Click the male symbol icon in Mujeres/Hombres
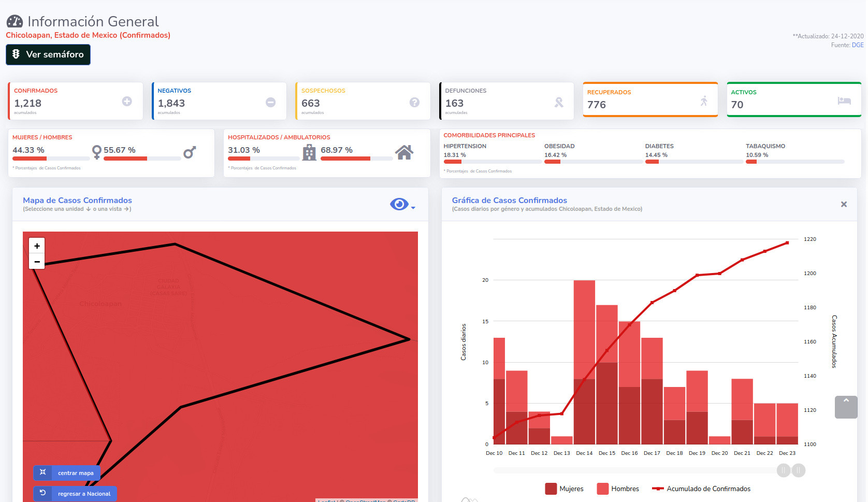The width and height of the screenshot is (868, 502). click(190, 152)
